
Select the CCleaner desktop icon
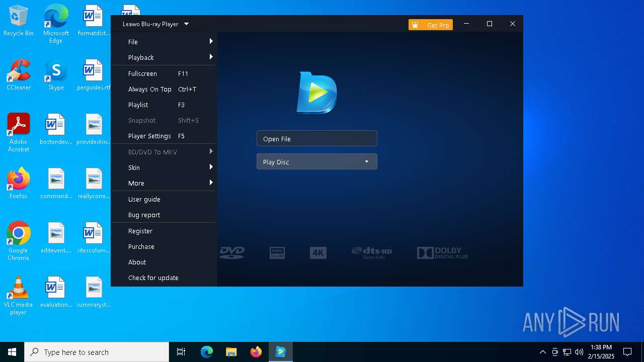[x=19, y=75]
